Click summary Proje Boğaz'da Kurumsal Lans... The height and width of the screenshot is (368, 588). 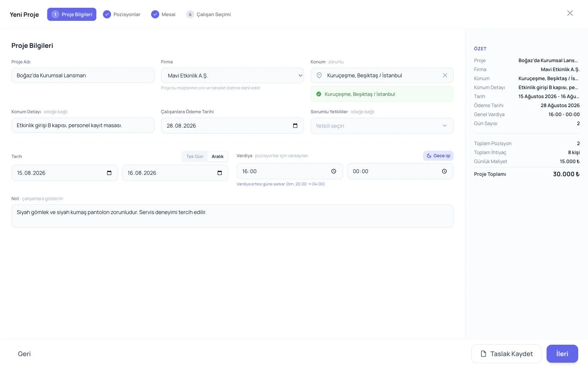tap(548, 61)
